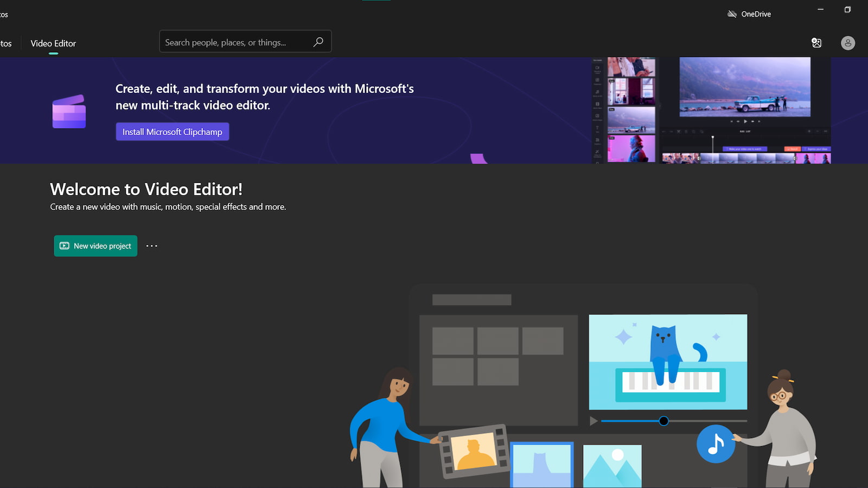This screenshot has width=868, height=488.
Task: Click the 'Create a new video with music' subtitle
Action: click(168, 207)
